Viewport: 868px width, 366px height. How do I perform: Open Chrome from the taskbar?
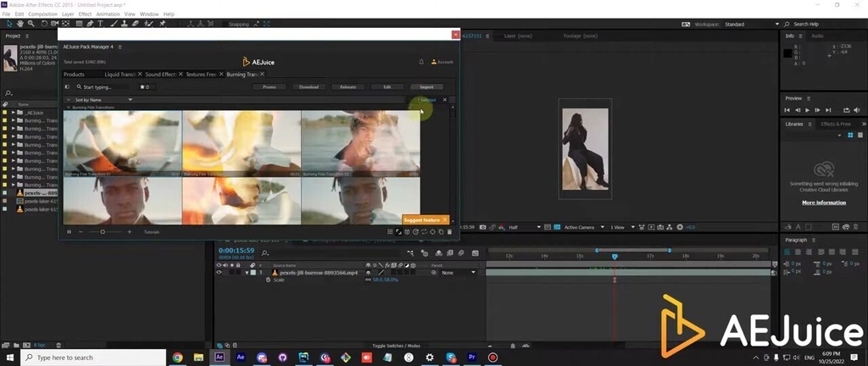pos(178,358)
